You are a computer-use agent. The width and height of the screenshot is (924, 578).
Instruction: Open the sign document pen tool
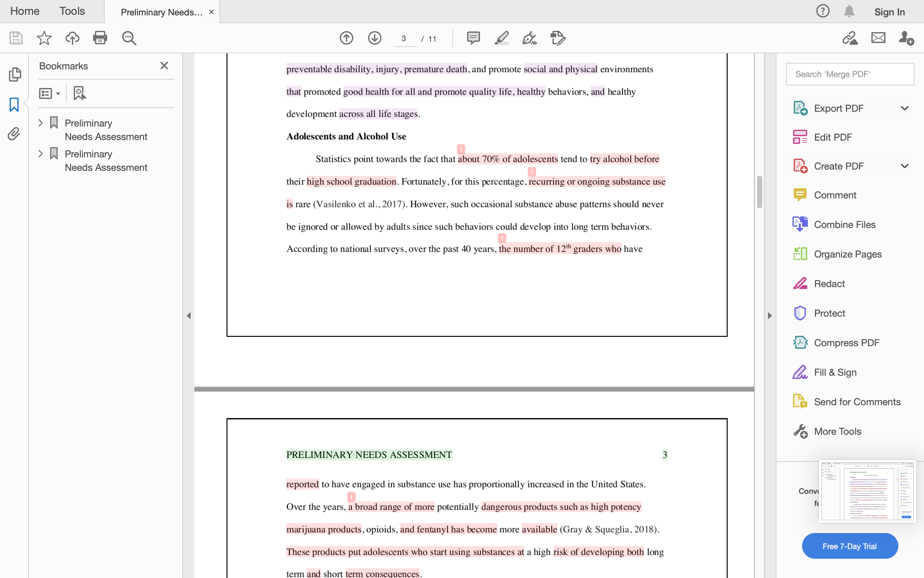pos(530,38)
